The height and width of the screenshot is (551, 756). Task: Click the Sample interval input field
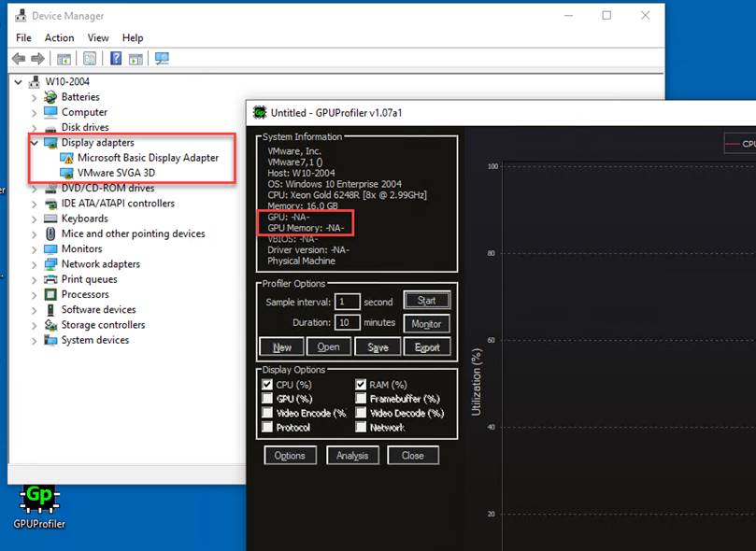(x=347, y=302)
